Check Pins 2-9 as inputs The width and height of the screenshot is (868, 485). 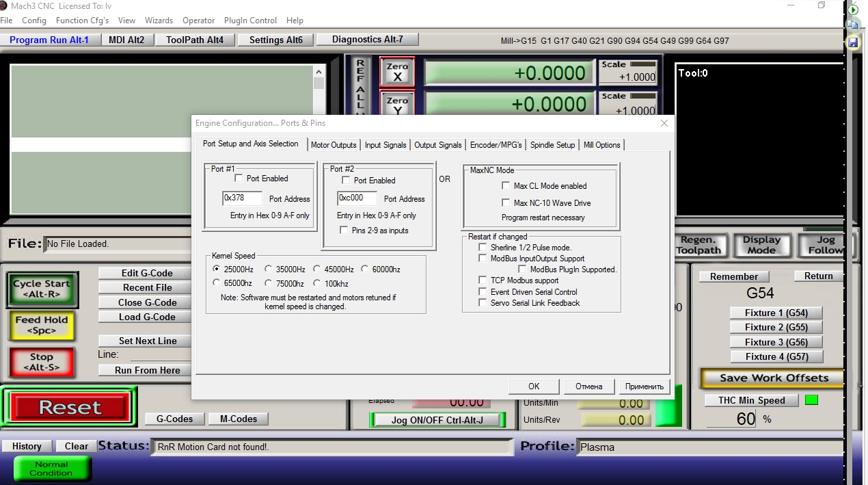344,230
